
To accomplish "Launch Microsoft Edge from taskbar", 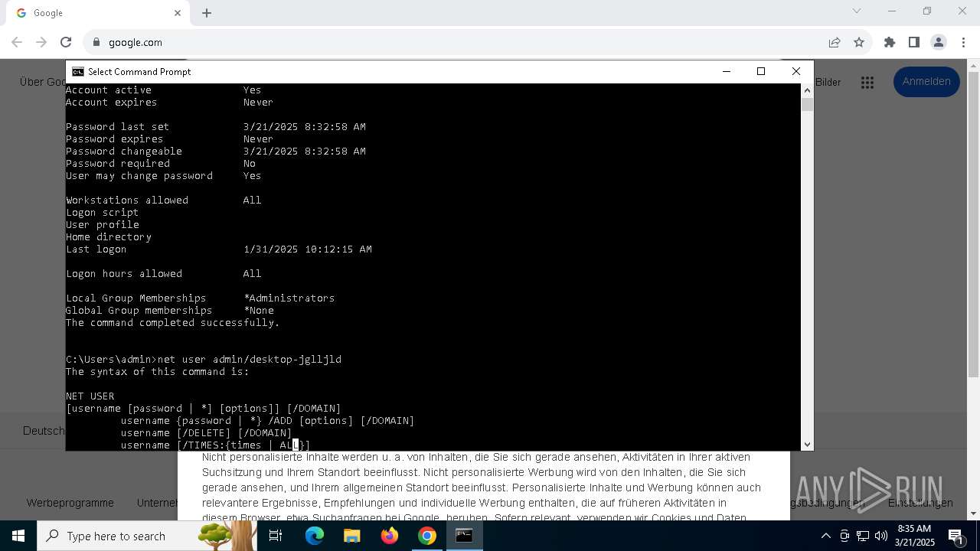I will (x=315, y=536).
